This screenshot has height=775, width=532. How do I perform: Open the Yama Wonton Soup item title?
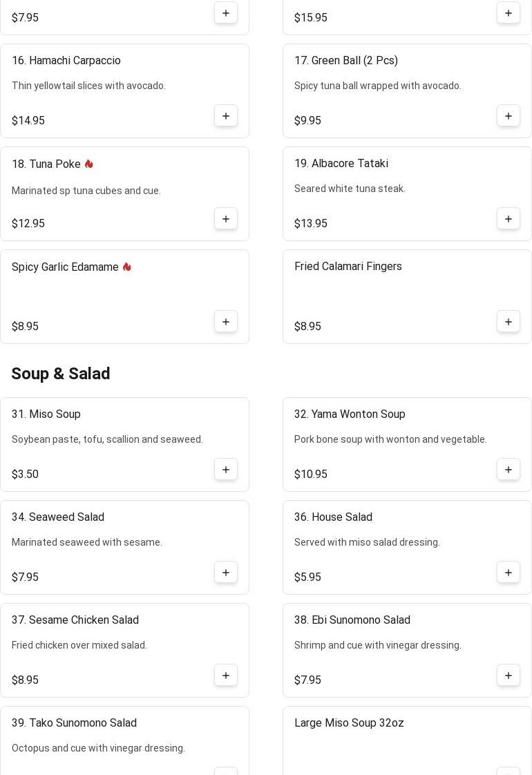(350, 414)
